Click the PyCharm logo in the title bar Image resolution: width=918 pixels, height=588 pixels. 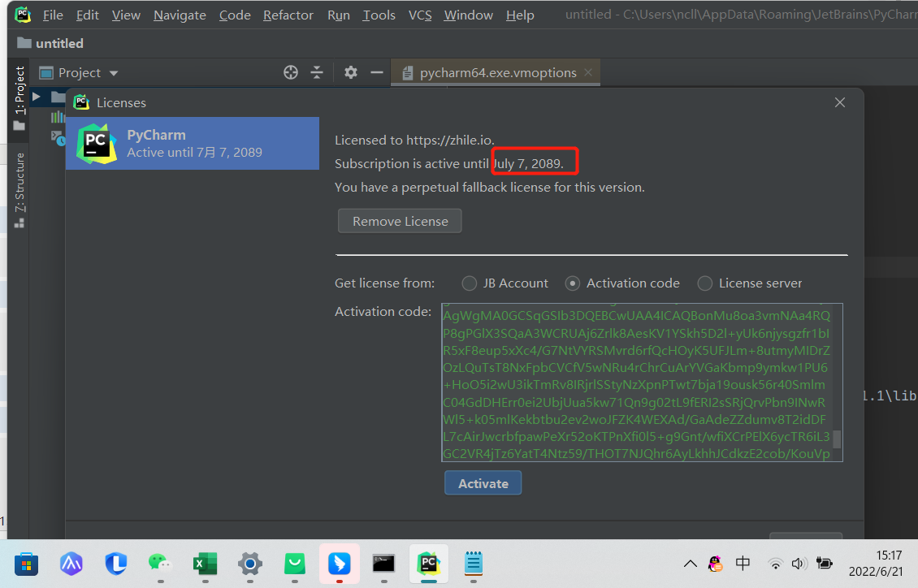pyautogui.click(x=23, y=15)
